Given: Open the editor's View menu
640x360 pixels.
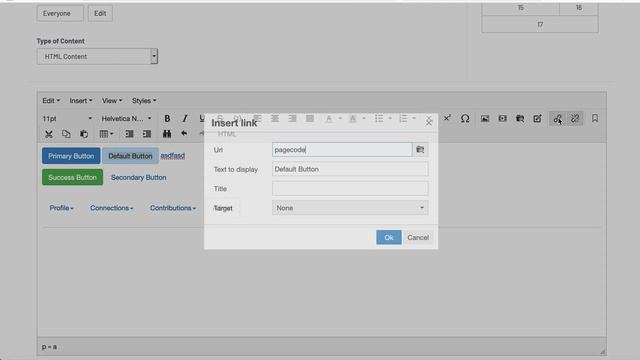Looking at the screenshot, I should coord(112,100).
